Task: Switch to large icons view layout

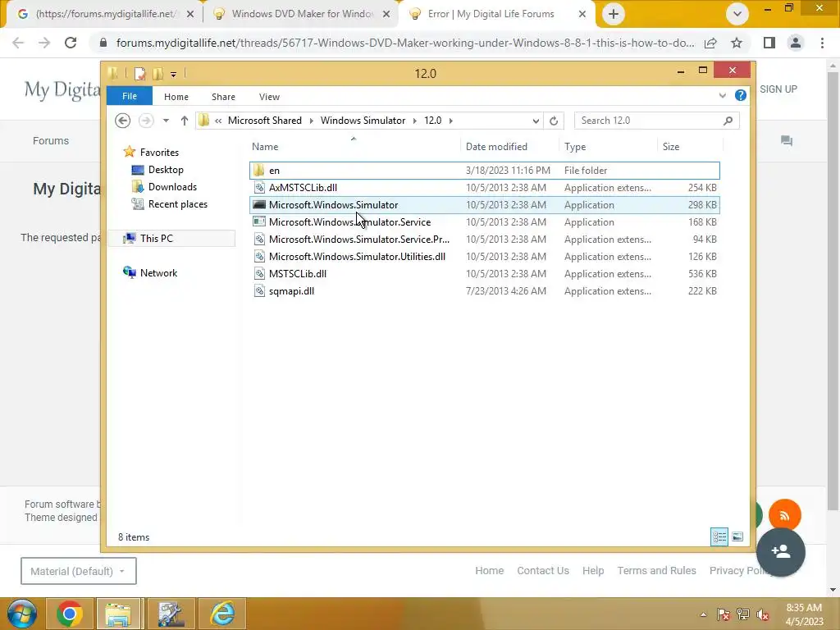Action: pyautogui.click(x=737, y=536)
